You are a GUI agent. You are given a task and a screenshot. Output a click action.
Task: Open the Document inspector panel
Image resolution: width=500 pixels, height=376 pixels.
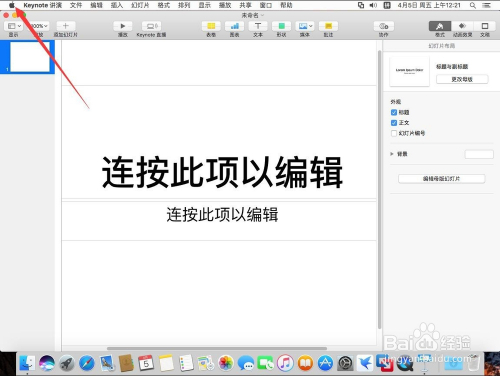pos(485,26)
